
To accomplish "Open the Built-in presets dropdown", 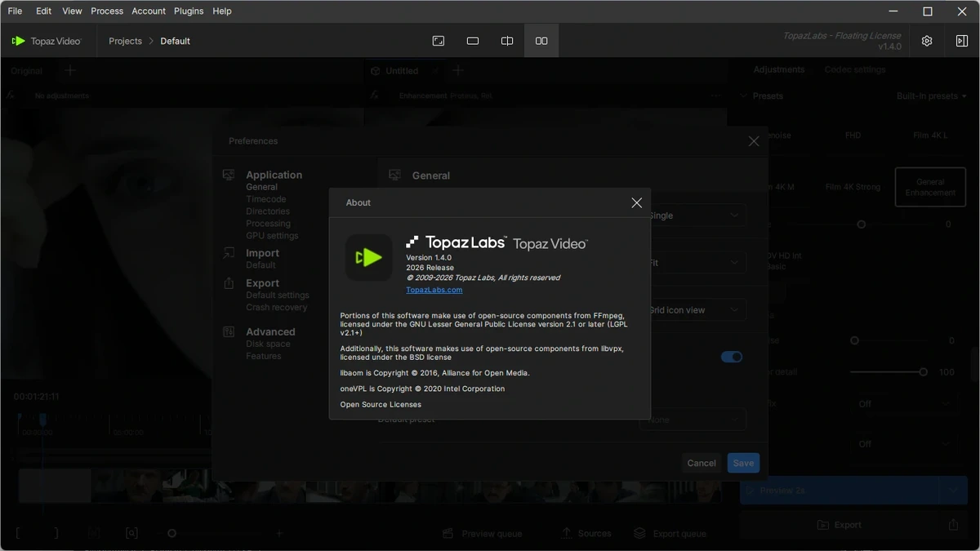I will point(932,96).
